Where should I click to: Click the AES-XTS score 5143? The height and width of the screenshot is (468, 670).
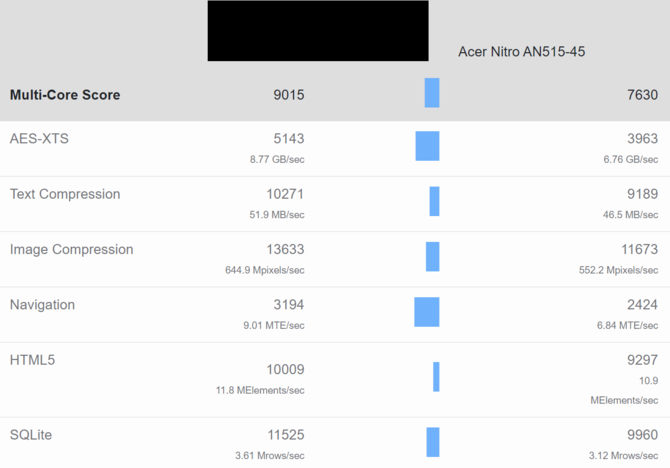[x=289, y=139]
